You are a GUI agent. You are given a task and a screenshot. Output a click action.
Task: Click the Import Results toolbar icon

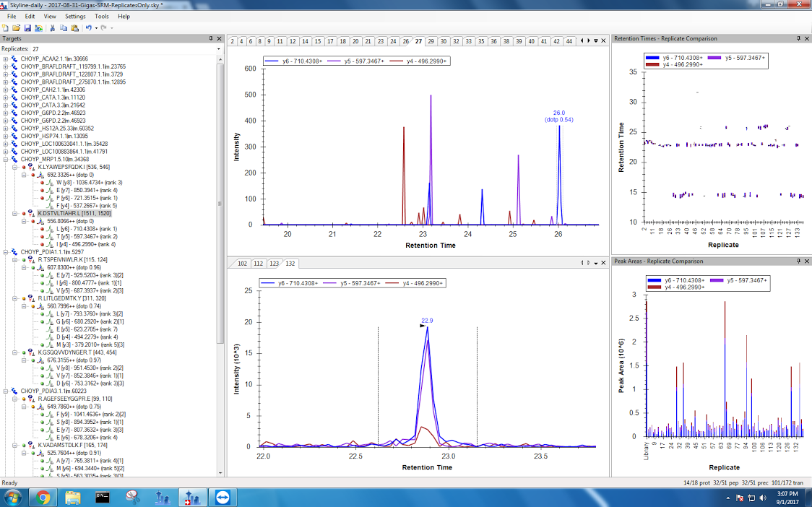[38, 27]
